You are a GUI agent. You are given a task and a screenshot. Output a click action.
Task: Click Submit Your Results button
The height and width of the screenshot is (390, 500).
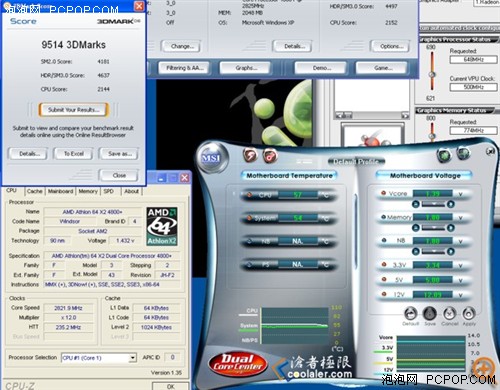[x=74, y=110]
